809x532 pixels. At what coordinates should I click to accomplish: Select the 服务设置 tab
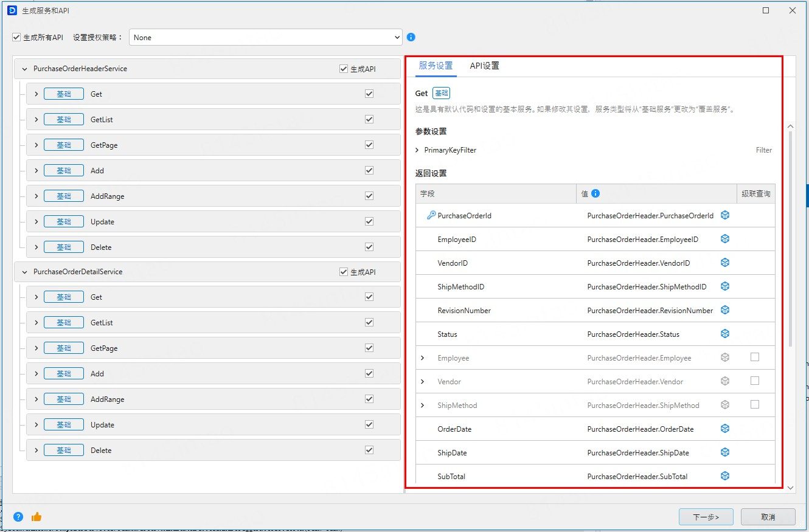pos(436,66)
